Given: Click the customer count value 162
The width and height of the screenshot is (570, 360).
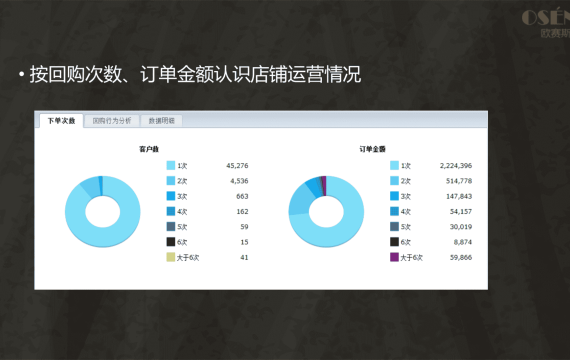Looking at the screenshot, I should (242, 212).
